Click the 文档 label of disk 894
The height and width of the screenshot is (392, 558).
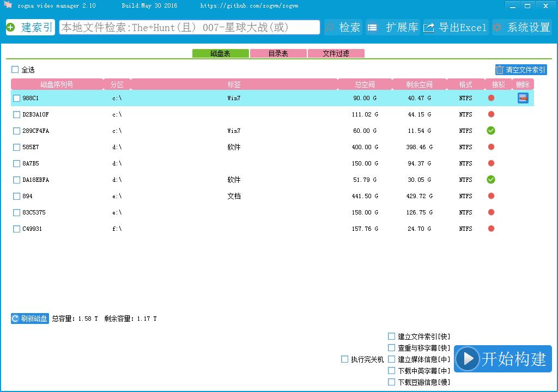click(234, 196)
